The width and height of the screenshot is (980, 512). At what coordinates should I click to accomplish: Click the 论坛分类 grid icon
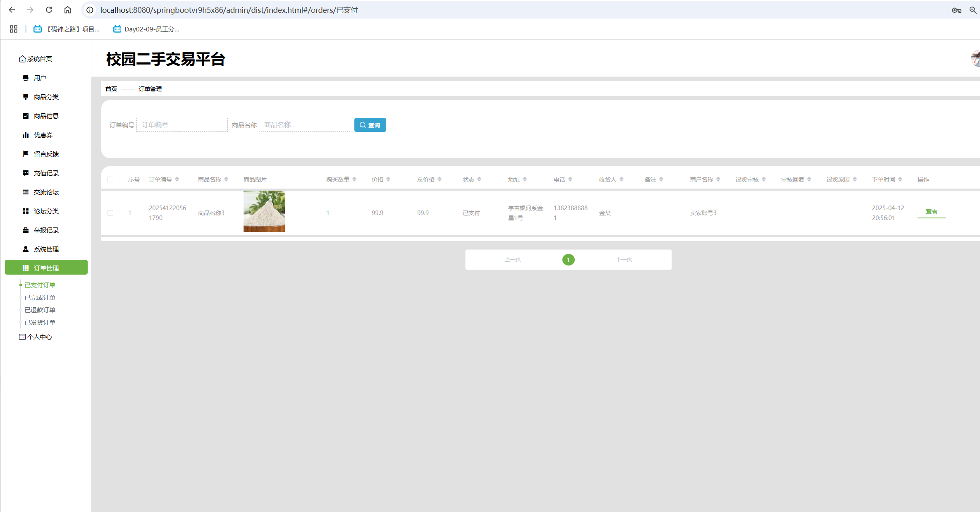pos(26,211)
